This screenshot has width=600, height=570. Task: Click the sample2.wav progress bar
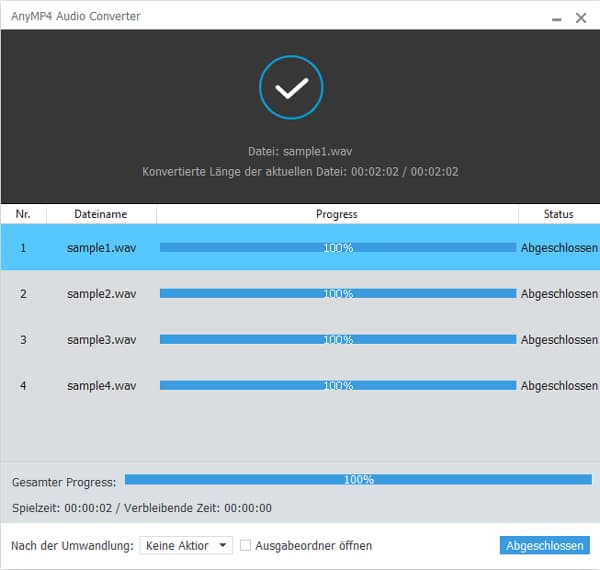tap(338, 294)
